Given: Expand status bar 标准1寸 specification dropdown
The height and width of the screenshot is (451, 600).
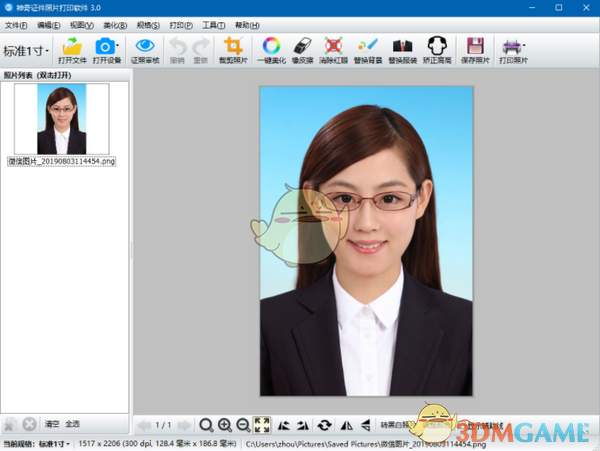Looking at the screenshot, I should 54,443.
